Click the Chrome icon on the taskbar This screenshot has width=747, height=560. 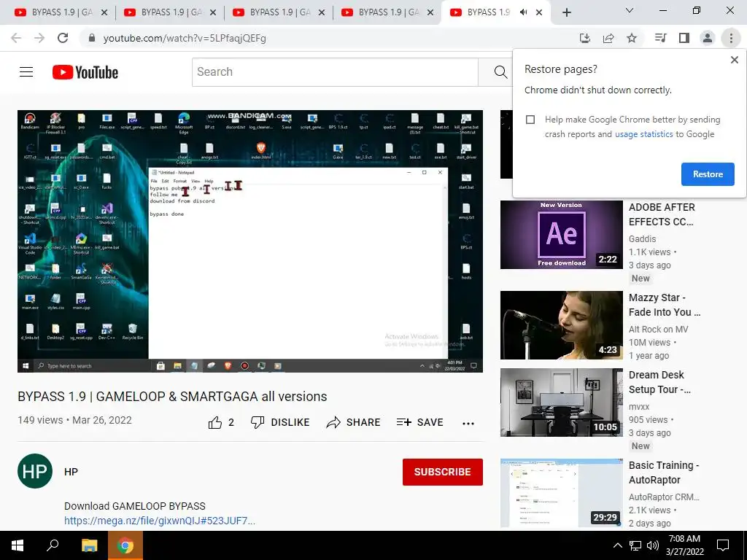pos(125,545)
